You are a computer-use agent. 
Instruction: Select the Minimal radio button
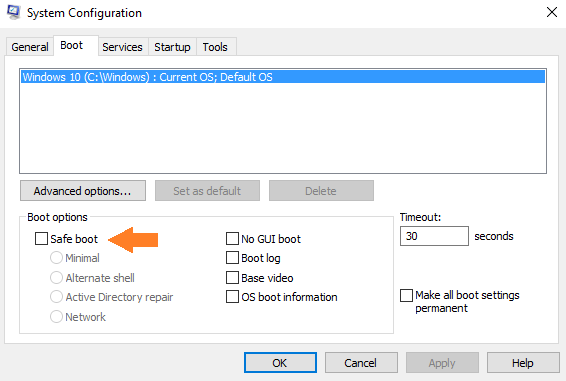point(56,258)
